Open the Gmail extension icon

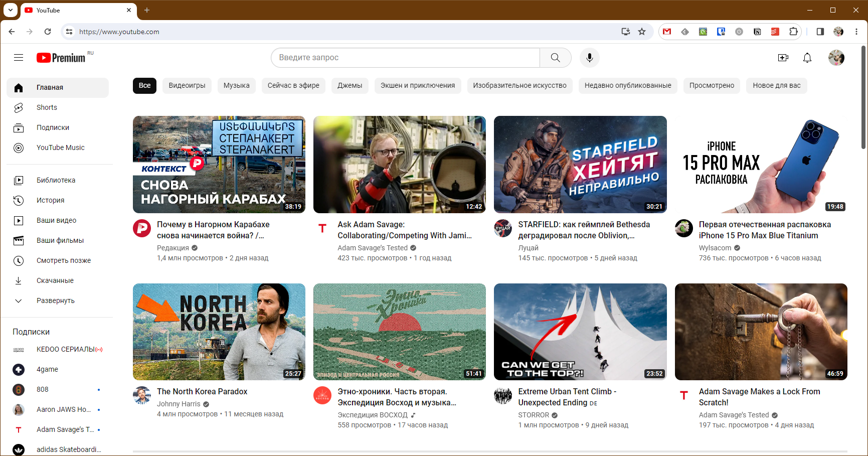point(667,32)
